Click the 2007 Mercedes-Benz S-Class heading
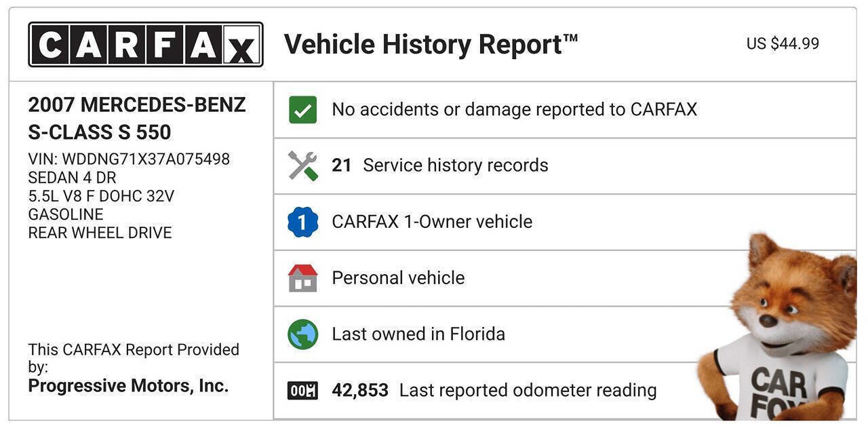 (137, 118)
